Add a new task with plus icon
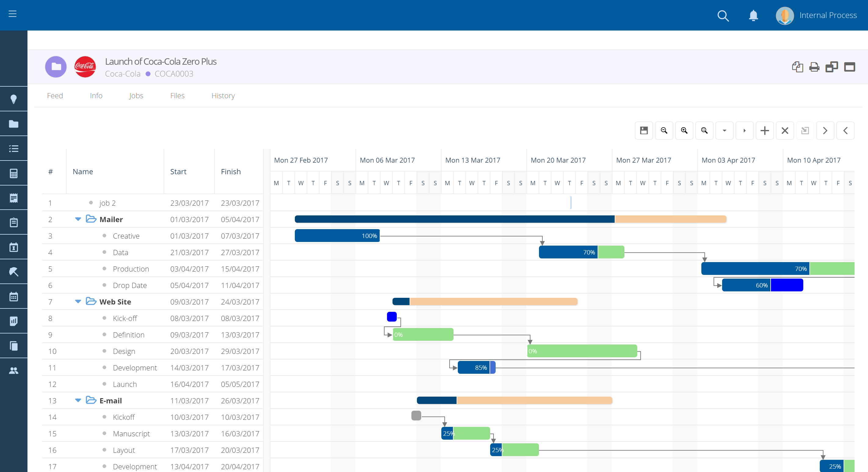The image size is (868, 472). tap(765, 130)
